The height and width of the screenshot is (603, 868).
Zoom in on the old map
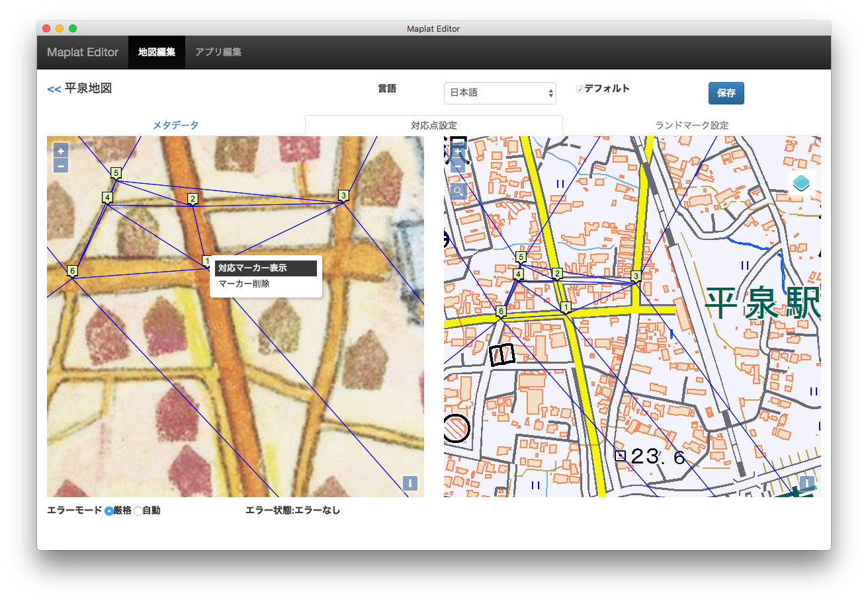pyautogui.click(x=61, y=151)
